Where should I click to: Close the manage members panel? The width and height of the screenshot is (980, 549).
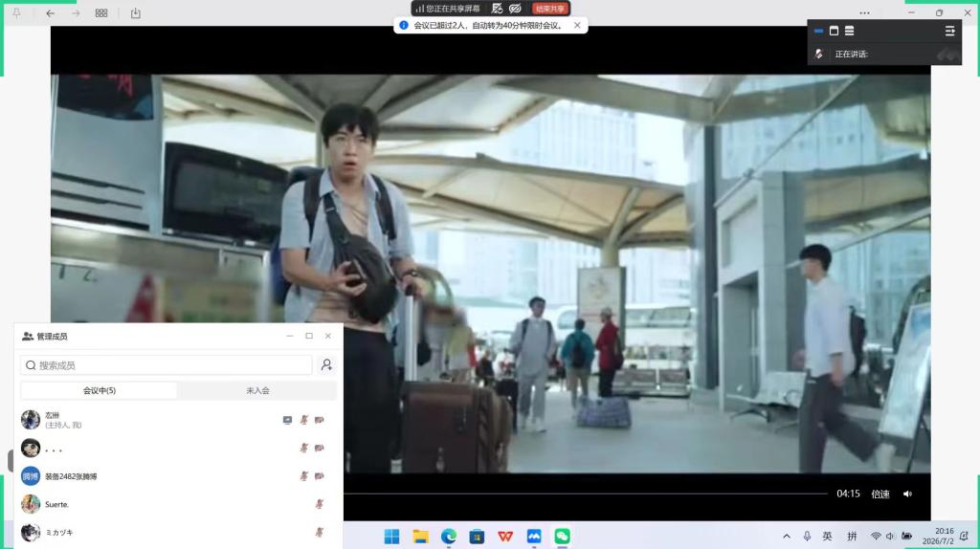coord(328,336)
